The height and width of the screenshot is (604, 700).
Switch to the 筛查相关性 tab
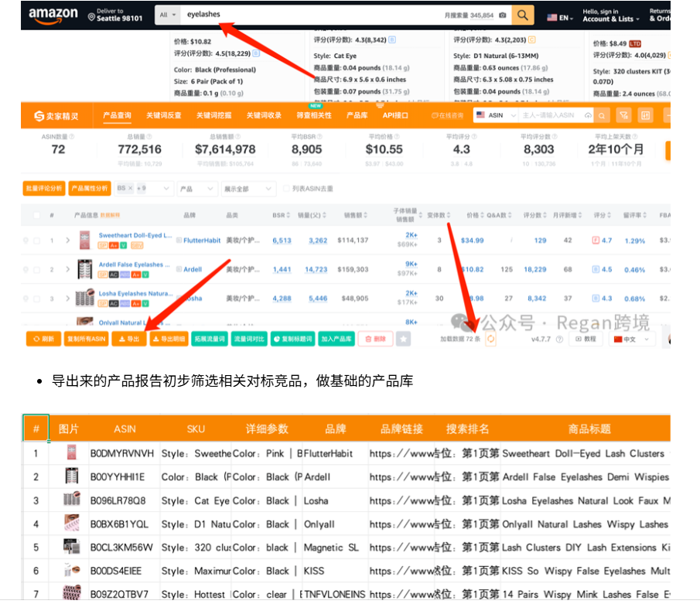[314, 116]
